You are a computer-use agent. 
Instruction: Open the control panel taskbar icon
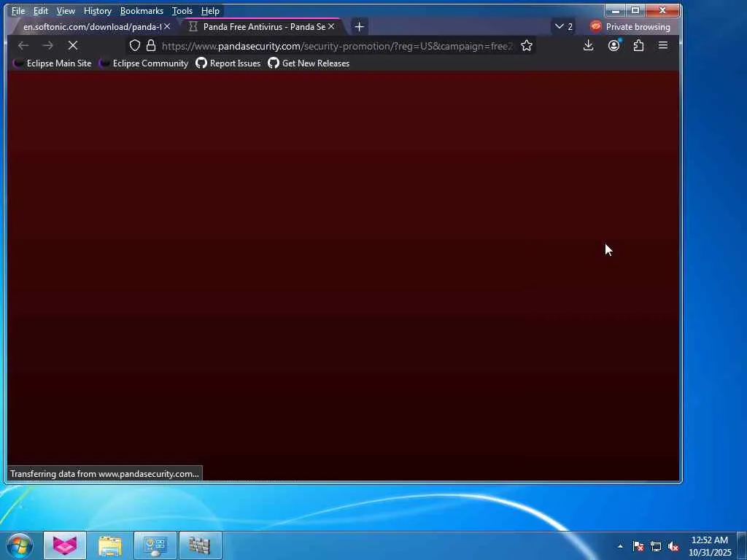point(155,545)
